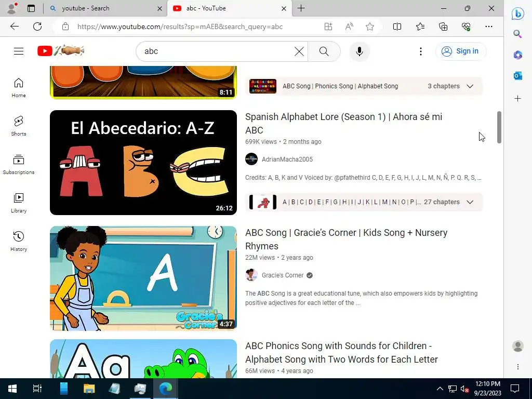Toggle split screen view

click(x=397, y=26)
